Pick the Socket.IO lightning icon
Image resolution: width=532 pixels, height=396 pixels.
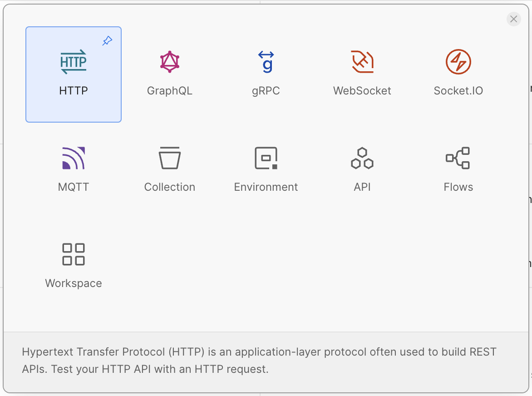pyautogui.click(x=458, y=62)
